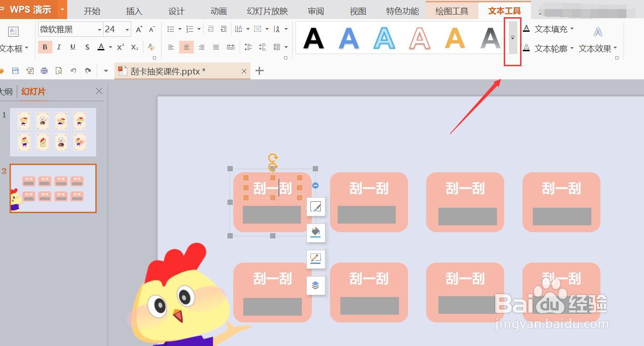The image size is (644, 346).
Task: Expand the font size dropdown
Action: [127, 29]
